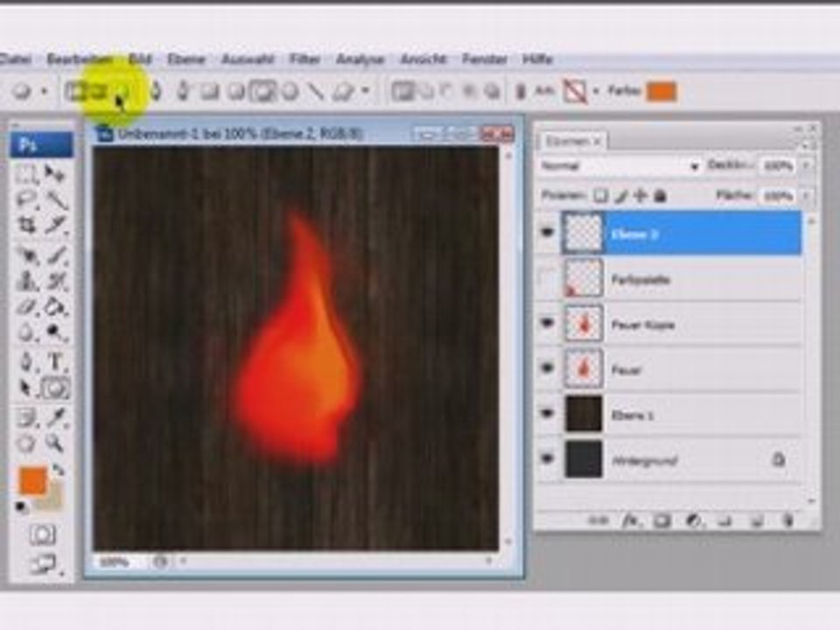This screenshot has width=840, height=630.
Task: Create new adjustment layer icon
Action: 694,520
